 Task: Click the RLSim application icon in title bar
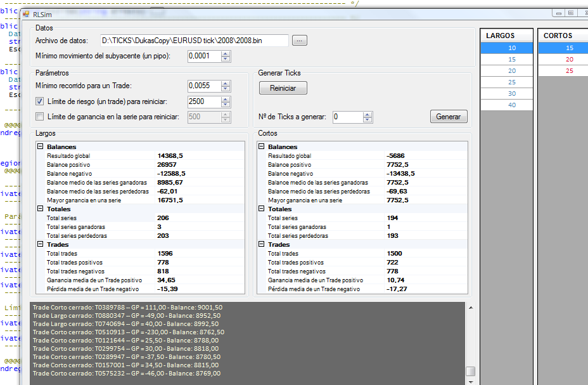[x=26, y=14]
